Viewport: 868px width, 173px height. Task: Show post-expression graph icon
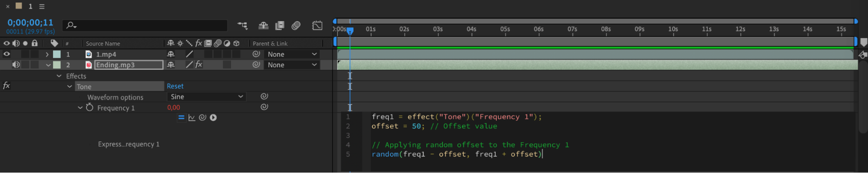(192, 118)
